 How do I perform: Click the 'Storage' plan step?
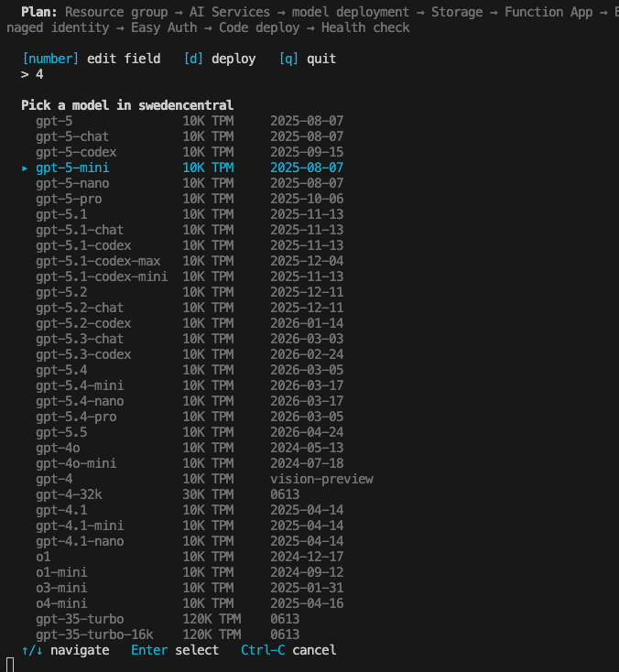457,12
